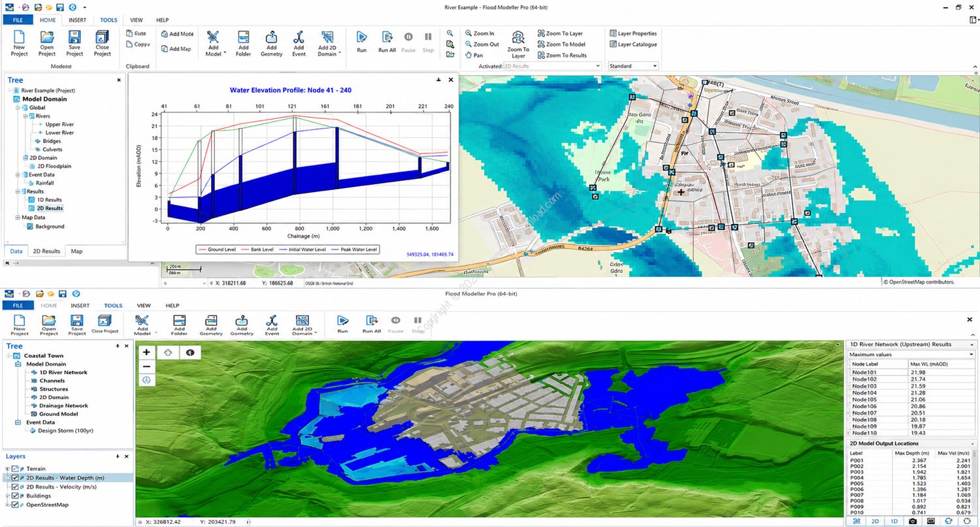Toggle 2D Results - Velocity layer checkbox
Screen dimensions: 980x527
coord(16,487)
